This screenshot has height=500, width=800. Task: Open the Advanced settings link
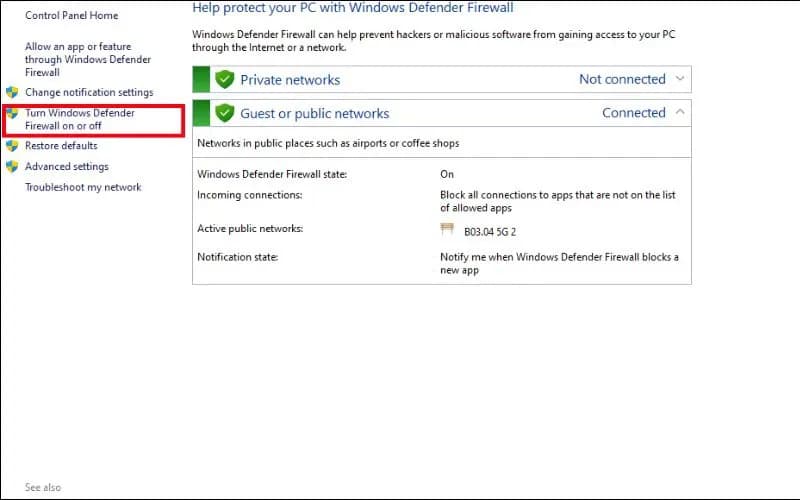[67, 167]
